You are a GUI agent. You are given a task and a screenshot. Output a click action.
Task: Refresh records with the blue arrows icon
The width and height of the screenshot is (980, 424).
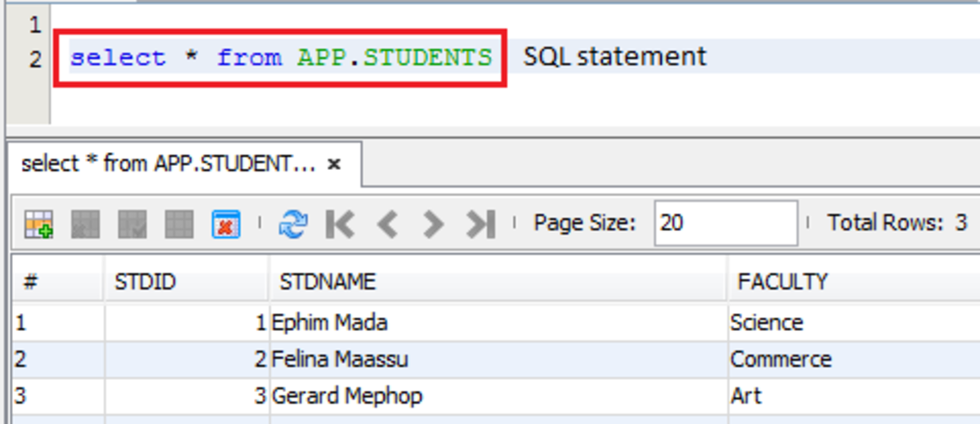point(292,223)
